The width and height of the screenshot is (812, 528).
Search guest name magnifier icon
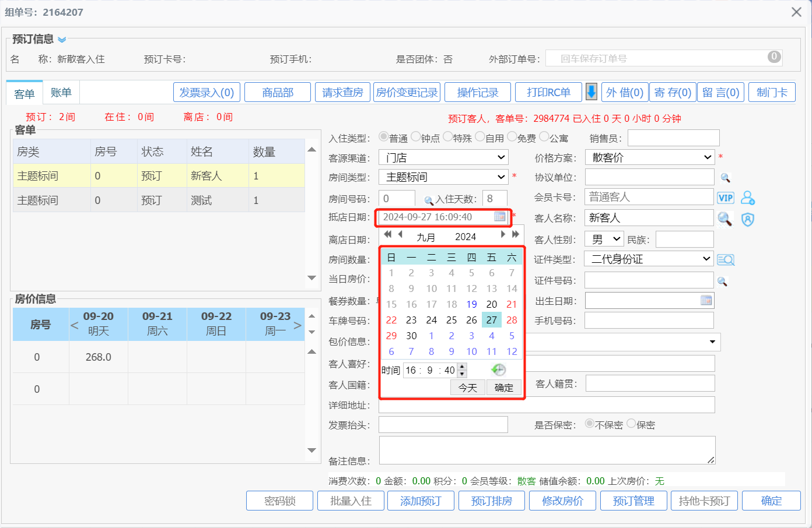click(x=724, y=219)
